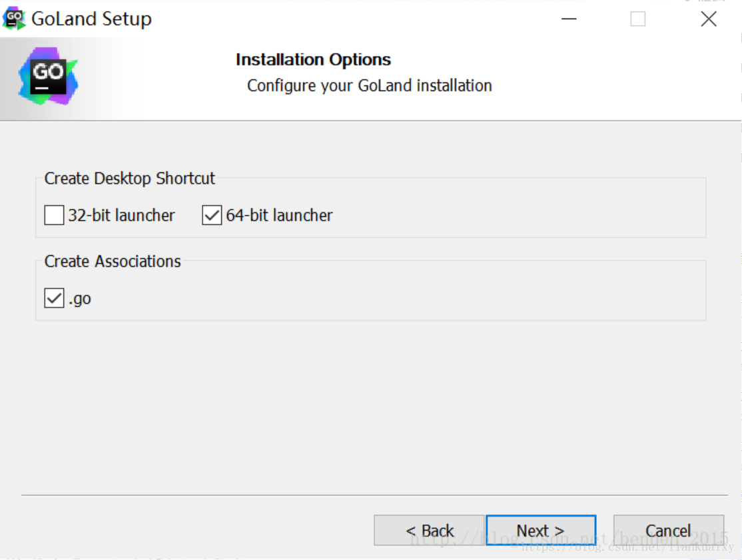This screenshot has height=560, width=742.
Task: Click the greyed-out maximize window button
Action: pos(637,19)
